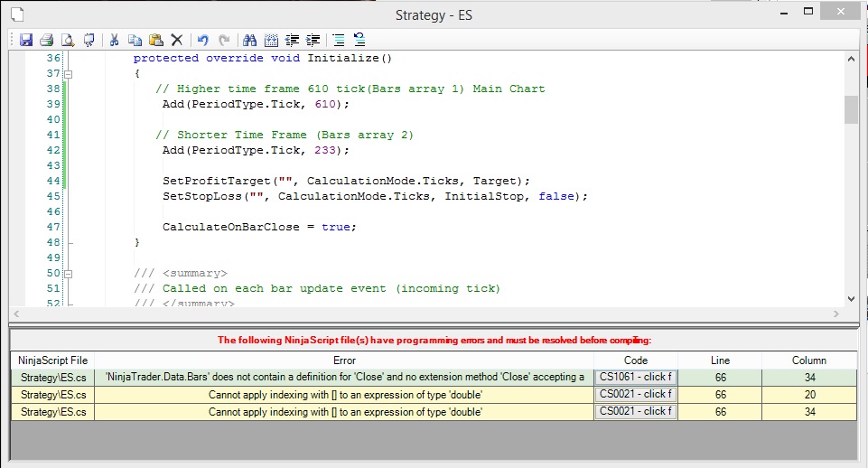Click the 'Higher time frame 610 tick' comment

350,89
